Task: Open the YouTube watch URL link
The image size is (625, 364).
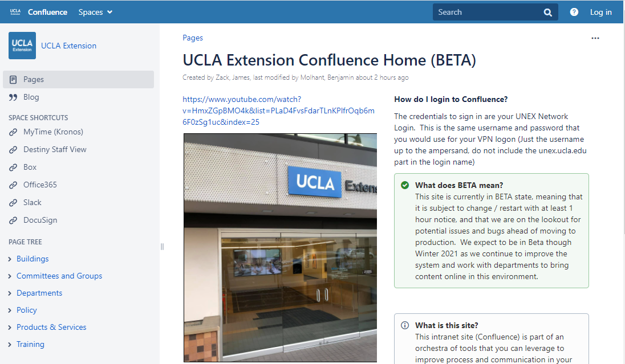Action: coord(279,111)
